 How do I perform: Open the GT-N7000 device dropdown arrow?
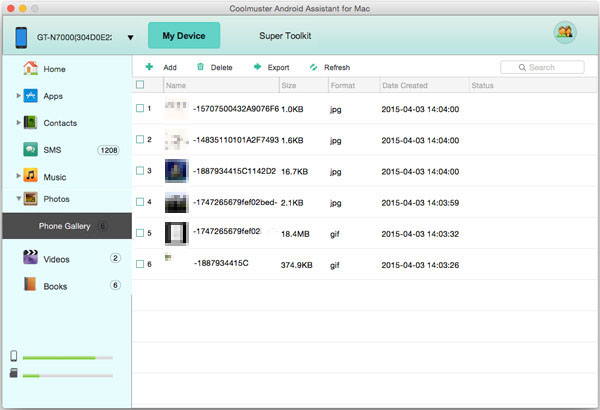(x=130, y=39)
